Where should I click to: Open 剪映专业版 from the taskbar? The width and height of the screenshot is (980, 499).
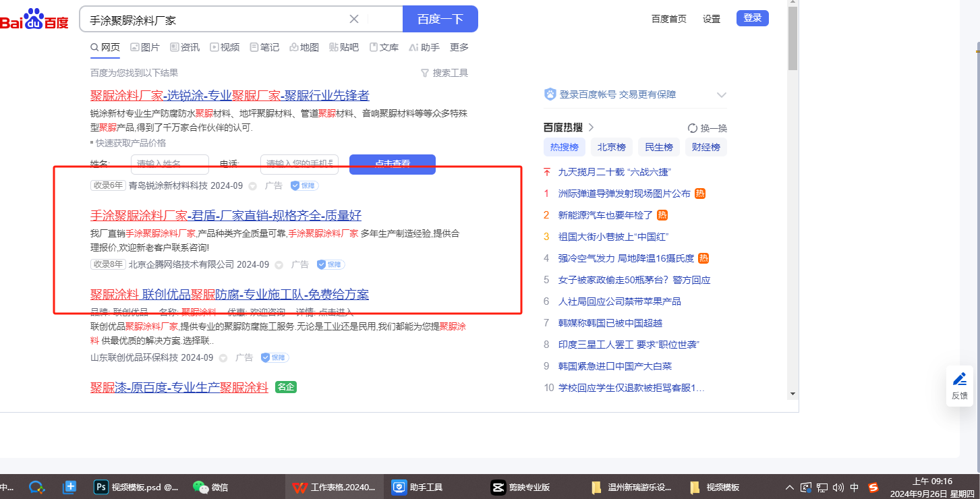(521, 487)
